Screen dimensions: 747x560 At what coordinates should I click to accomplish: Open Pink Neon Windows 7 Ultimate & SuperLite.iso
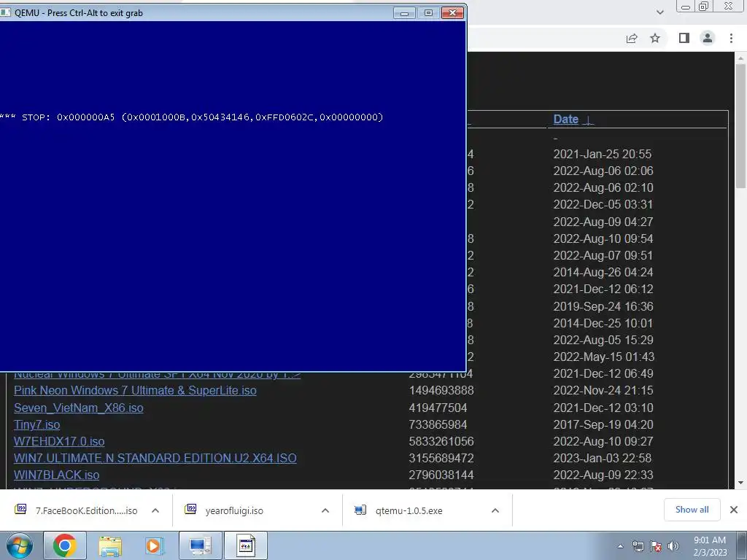[x=135, y=391]
